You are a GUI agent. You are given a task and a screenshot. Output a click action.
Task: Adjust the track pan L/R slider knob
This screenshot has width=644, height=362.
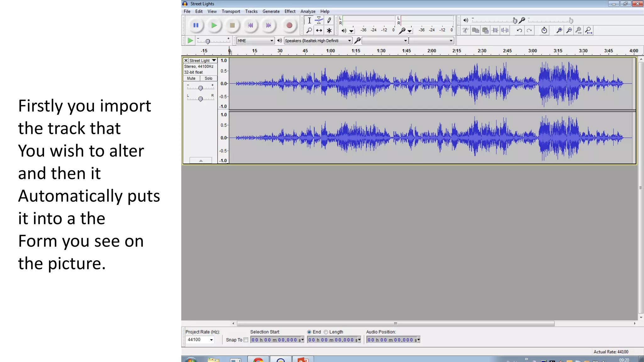point(200,99)
